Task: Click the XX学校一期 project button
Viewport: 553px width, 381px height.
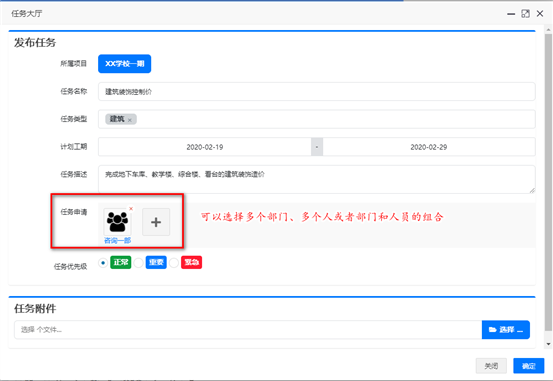Action: [x=124, y=64]
